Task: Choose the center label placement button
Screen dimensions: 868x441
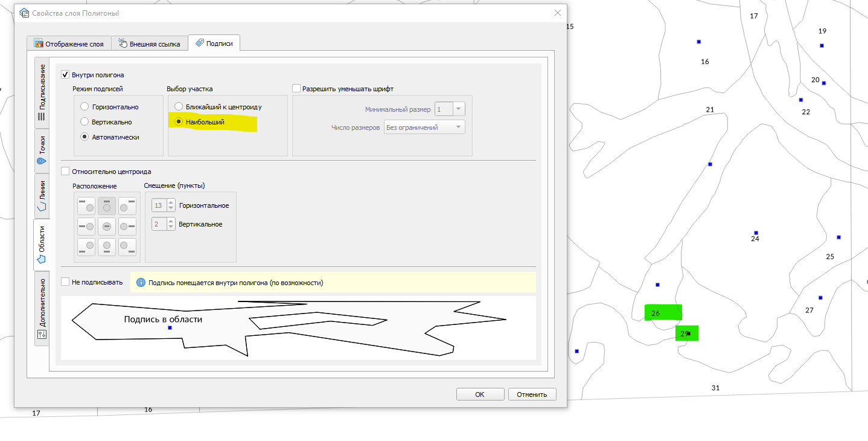Action: pyautogui.click(x=107, y=227)
